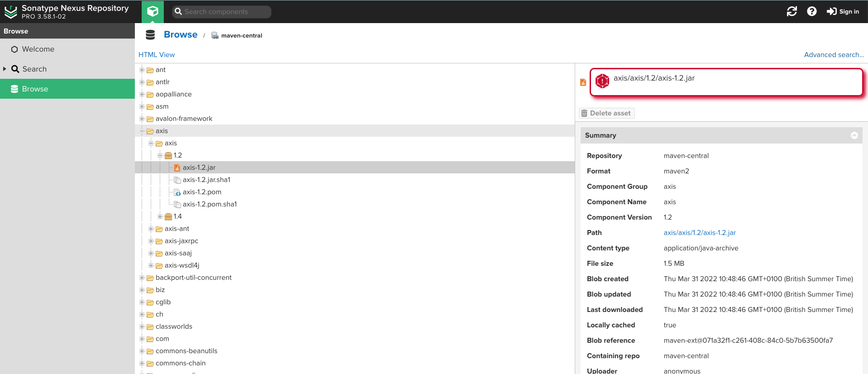Image resolution: width=868 pixels, height=374 pixels.
Task: Click the application/java-archive content type value
Action: click(701, 248)
